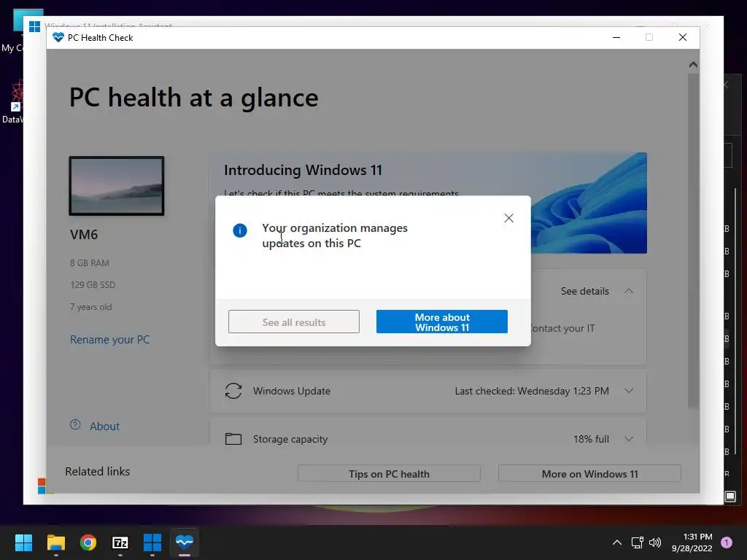Screen dimensions: 747x560
Task: Show hidden system tray icons
Action: [617, 542]
